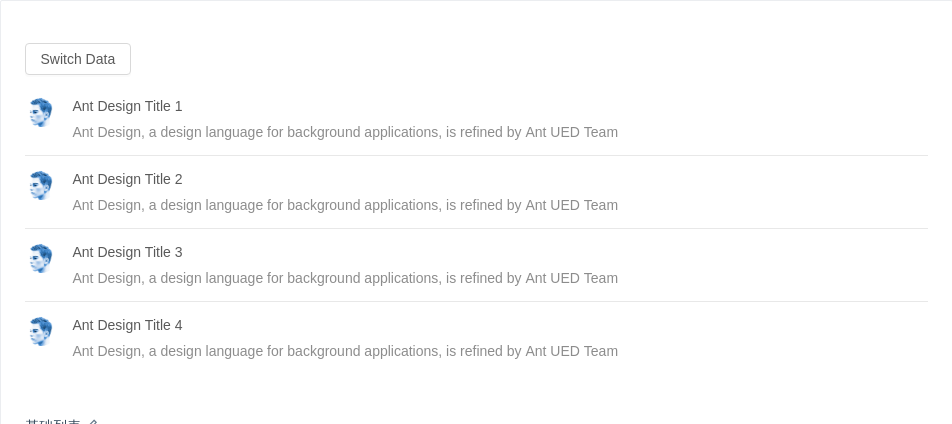Image resolution: width=952 pixels, height=424 pixels.
Task: Click the Ant Design Title 4 heading
Action: 127,325
